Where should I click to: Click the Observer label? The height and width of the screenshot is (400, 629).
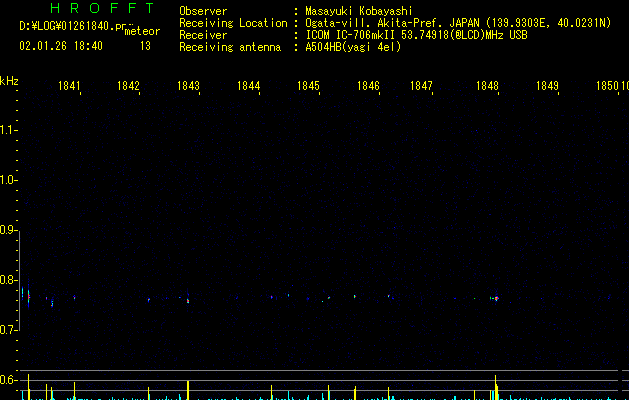tap(203, 11)
